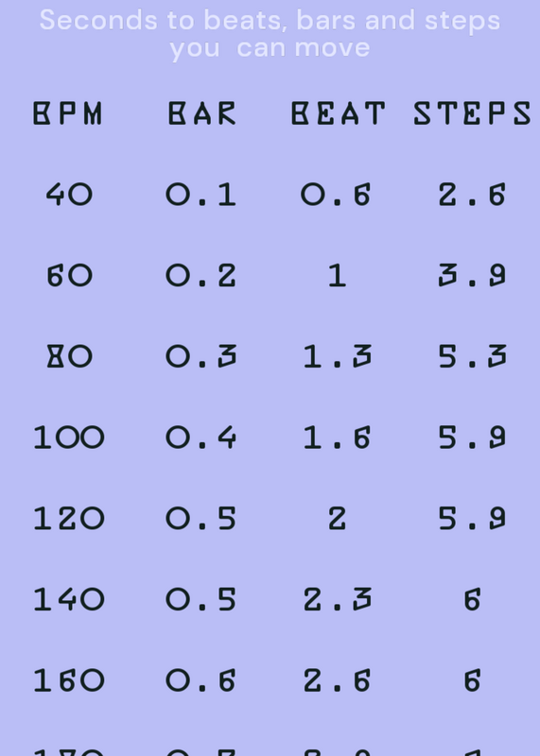Click beat value 2.3 in 140 BPM row
The image size is (540, 756).
[338, 600]
